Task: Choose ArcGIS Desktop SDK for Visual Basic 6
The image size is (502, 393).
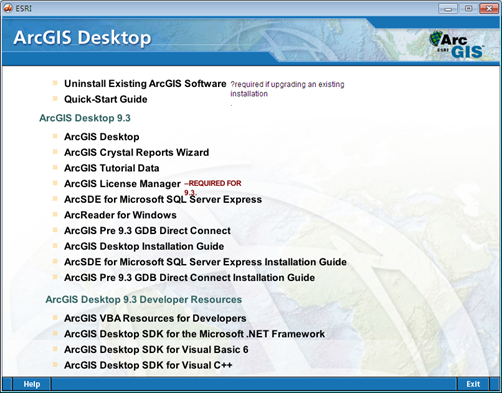Action: tap(156, 350)
